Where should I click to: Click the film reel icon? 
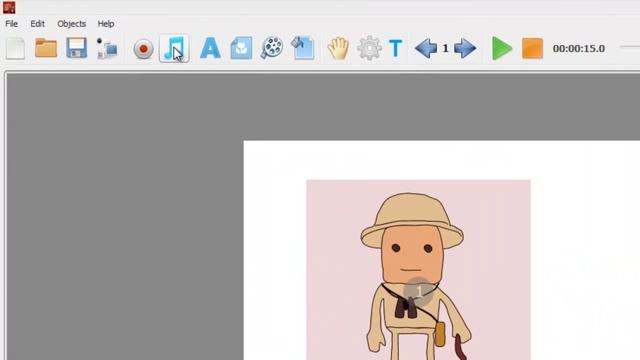(x=272, y=48)
